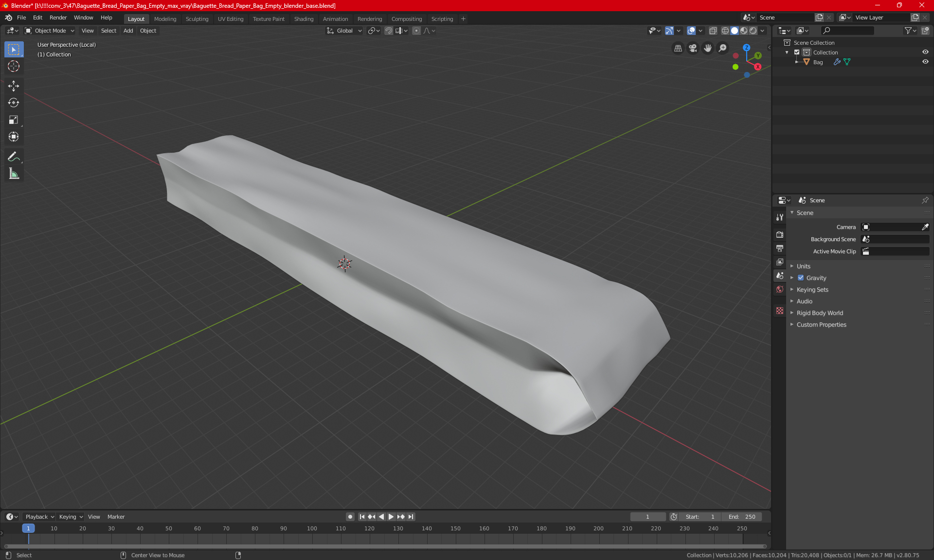Click the Bag modifier wrench icon
The width and height of the screenshot is (934, 560).
(837, 62)
